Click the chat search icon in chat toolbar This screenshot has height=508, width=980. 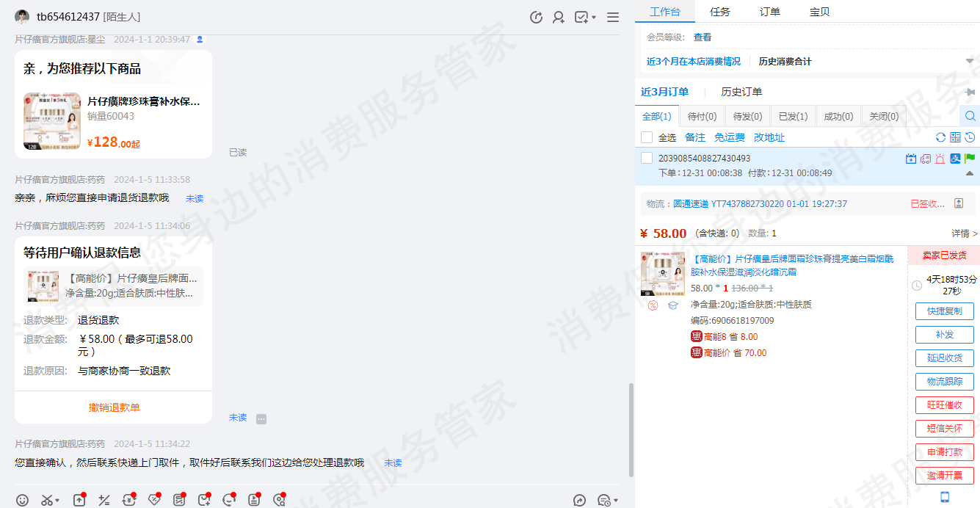pos(279,500)
